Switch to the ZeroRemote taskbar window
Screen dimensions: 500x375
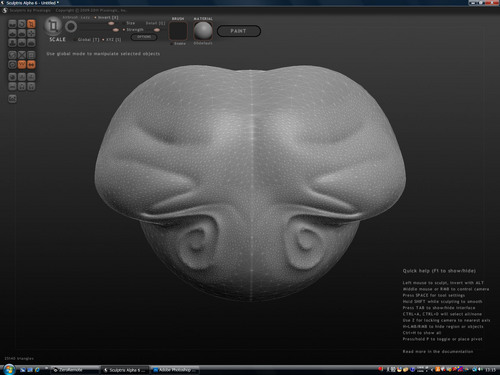click(x=75, y=370)
